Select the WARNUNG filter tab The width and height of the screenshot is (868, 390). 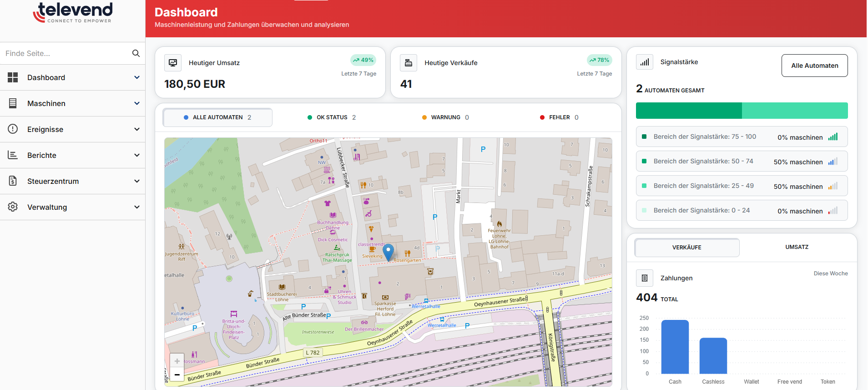(445, 117)
